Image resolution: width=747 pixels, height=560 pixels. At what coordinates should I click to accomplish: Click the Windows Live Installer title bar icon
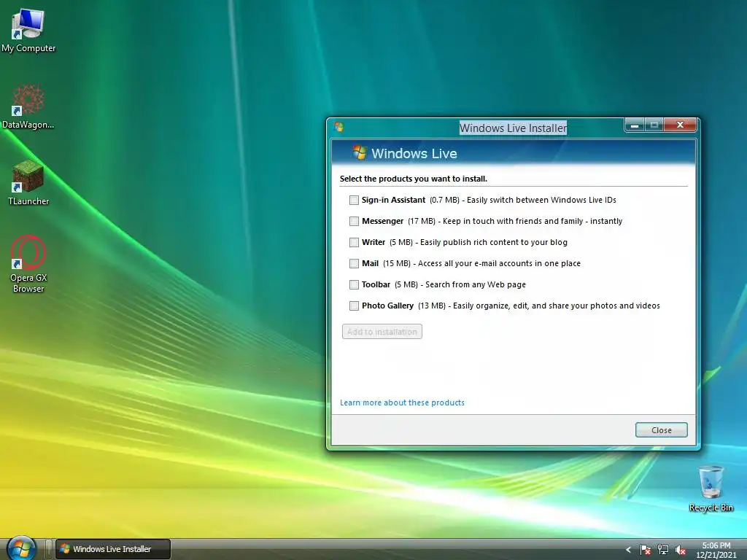pyautogui.click(x=338, y=127)
